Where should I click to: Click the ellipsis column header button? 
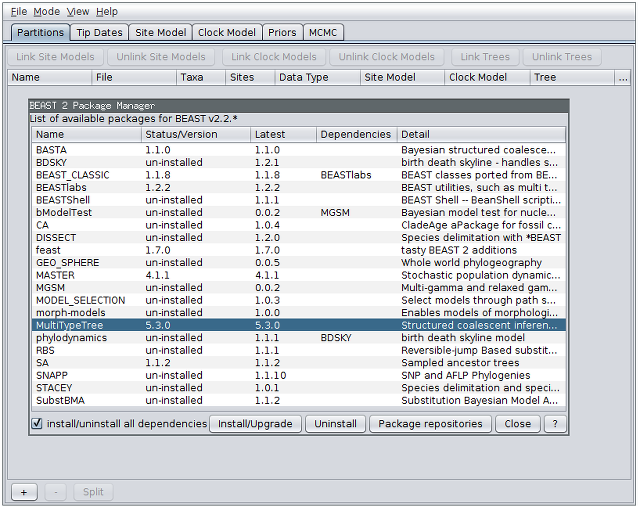pos(623,78)
